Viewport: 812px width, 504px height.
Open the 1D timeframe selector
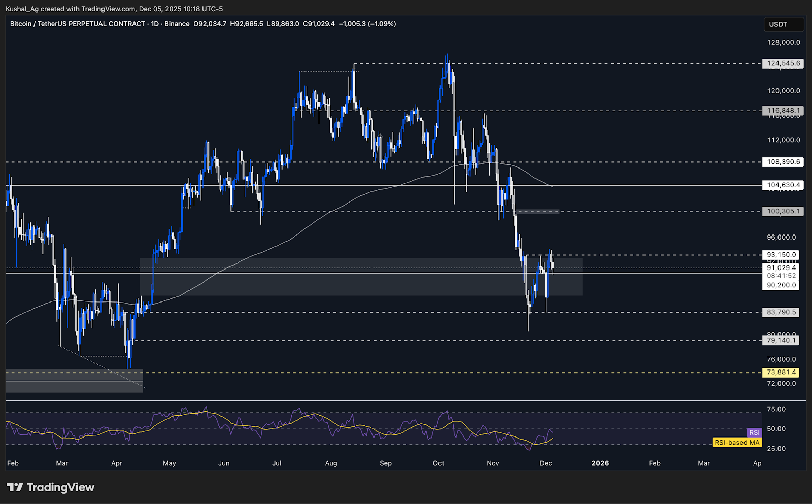(x=156, y=24)
